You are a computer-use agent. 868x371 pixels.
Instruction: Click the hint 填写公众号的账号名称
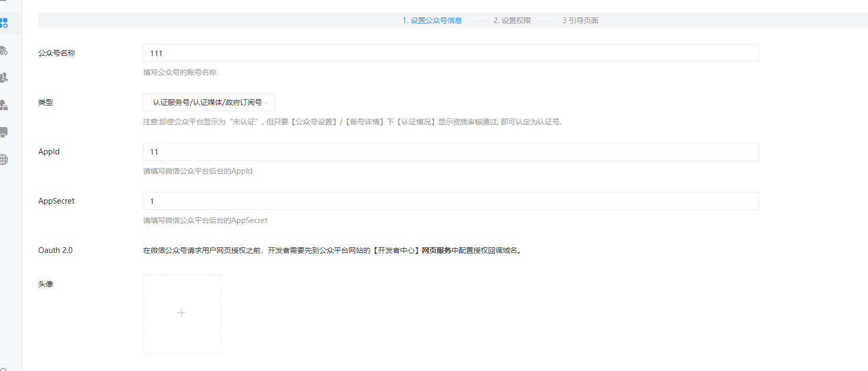180,72
